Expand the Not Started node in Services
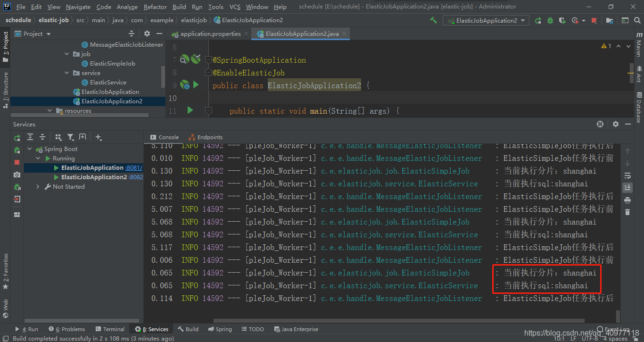 point(38,187)
